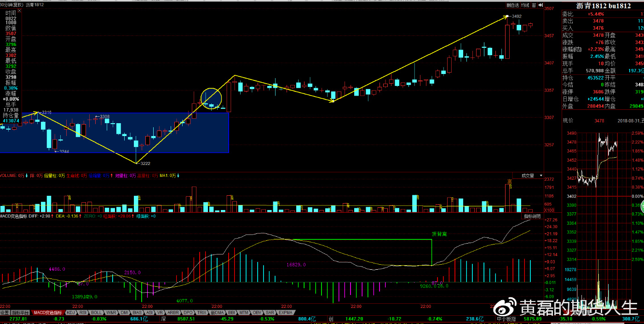Click the 涨停 3606 value
The width and height of the screenshot is (644, 324).
coord(598,92)
